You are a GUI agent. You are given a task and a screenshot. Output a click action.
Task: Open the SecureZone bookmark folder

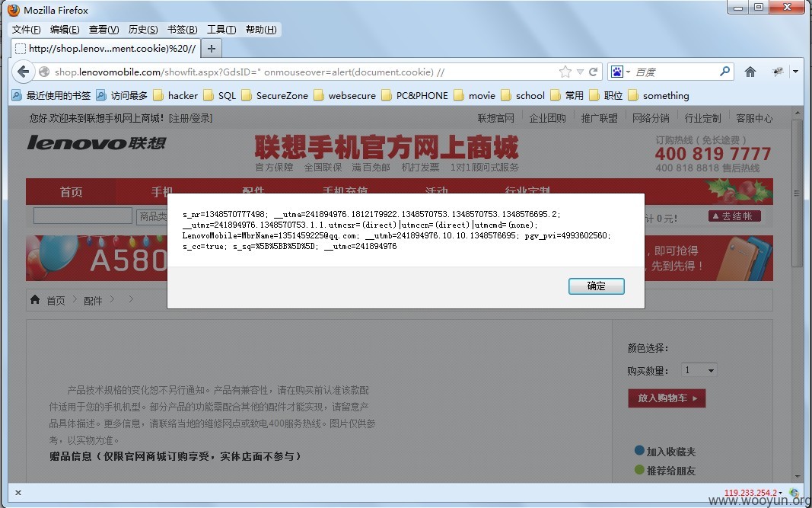click(x=275, y=95)
